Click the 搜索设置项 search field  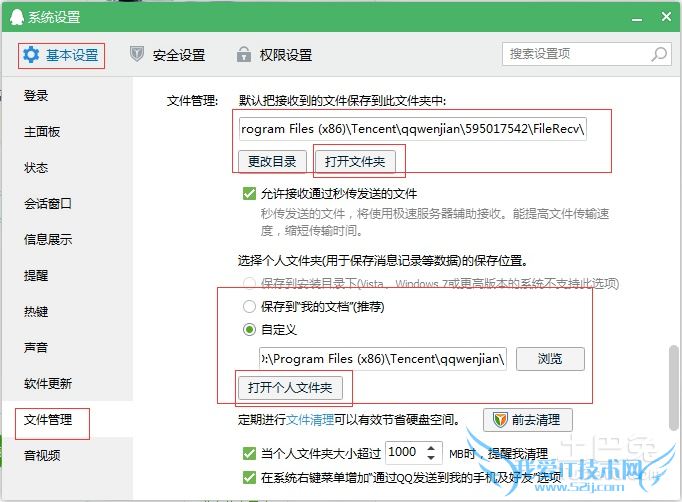coord(587,54)
